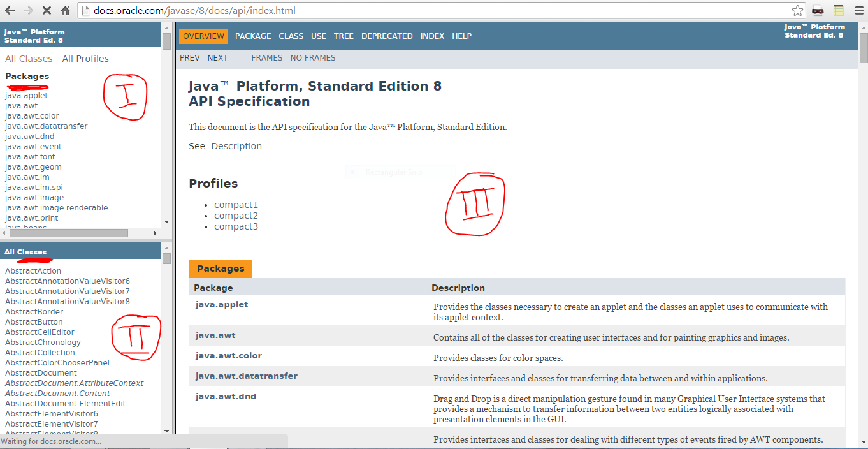Open the TREE navigation link
The image size is (868, 449).
pyautogui.click(x=344, y=36)
